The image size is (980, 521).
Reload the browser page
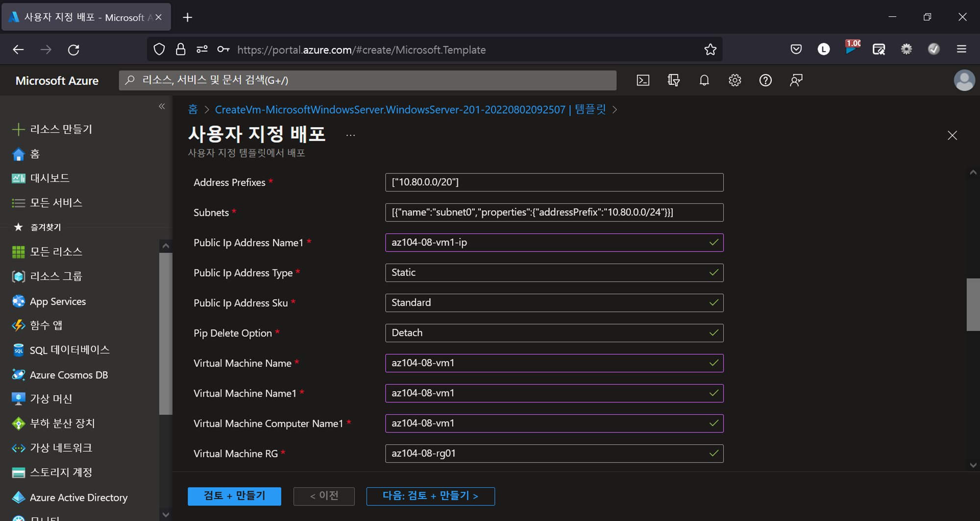point(73,50)
